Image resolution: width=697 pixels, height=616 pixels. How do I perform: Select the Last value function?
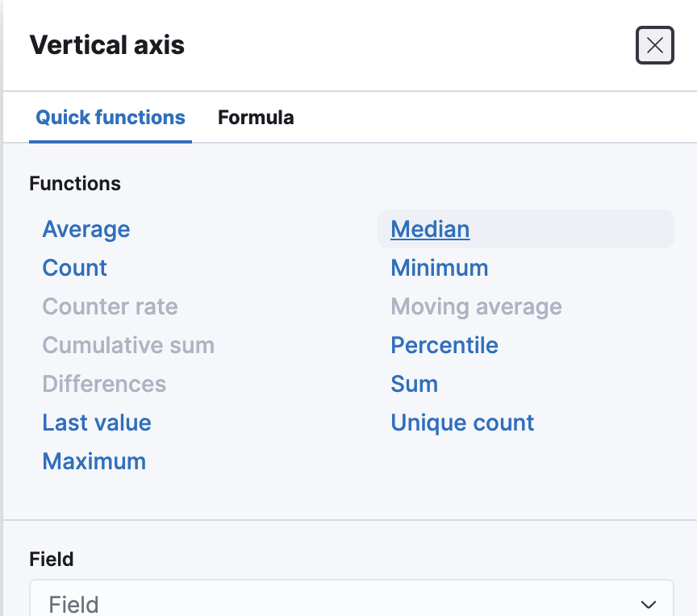tap(97, 422)
